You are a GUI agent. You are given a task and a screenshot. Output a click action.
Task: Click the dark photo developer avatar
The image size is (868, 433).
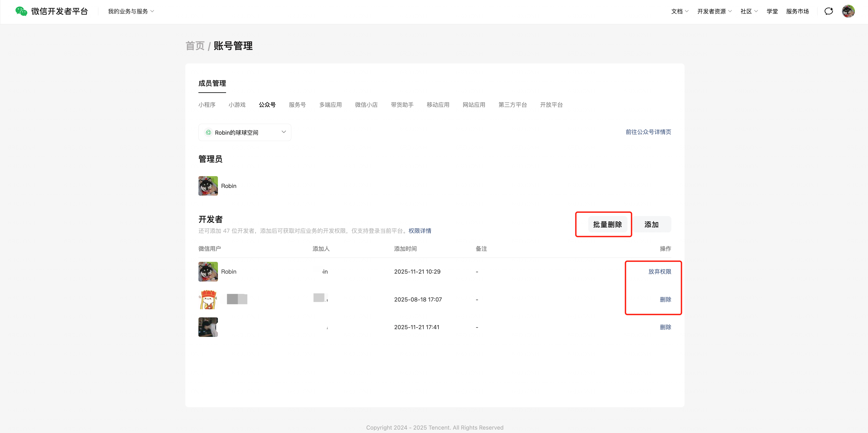pos(208,327)
